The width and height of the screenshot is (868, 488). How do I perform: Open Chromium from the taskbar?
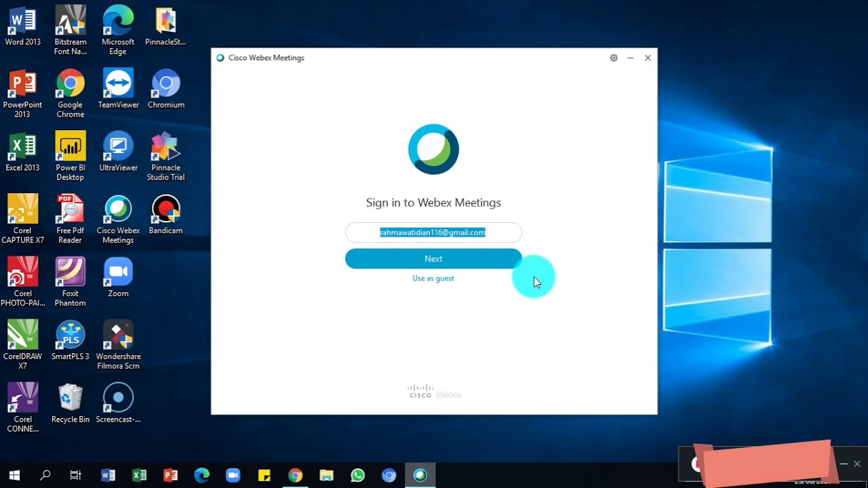(389, 475)
